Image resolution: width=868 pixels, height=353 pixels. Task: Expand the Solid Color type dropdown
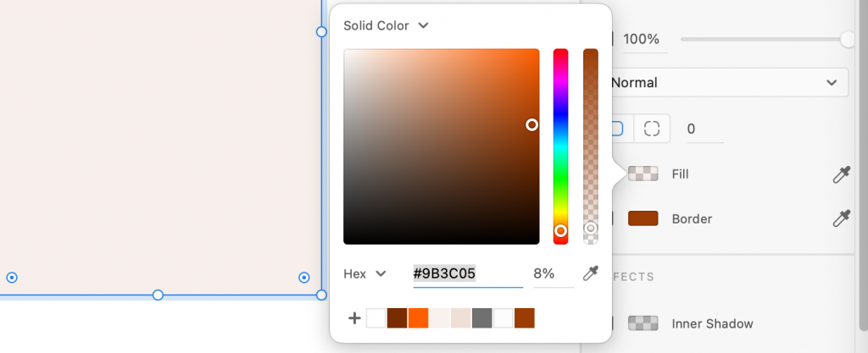386,26
